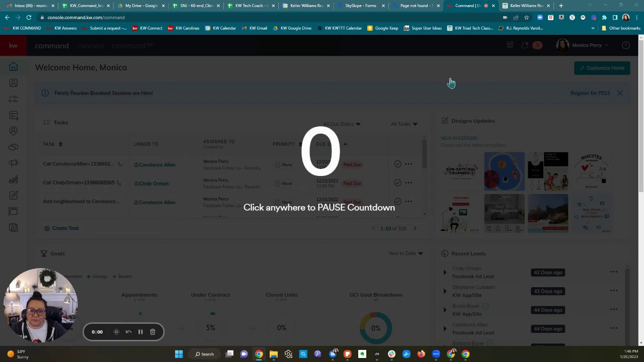The width and height of the screenshot is (644, 362).
Task: Expand the Bryan Buyer lead row
Action: (445, 310)
